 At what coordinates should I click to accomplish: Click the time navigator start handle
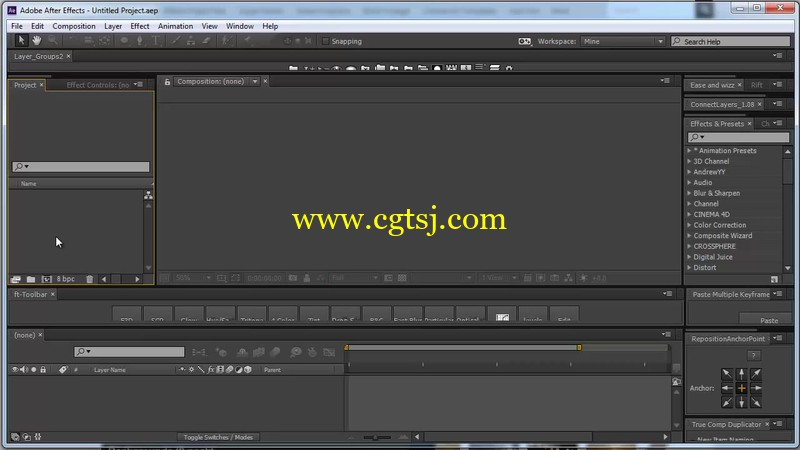(x=346, y=347)
